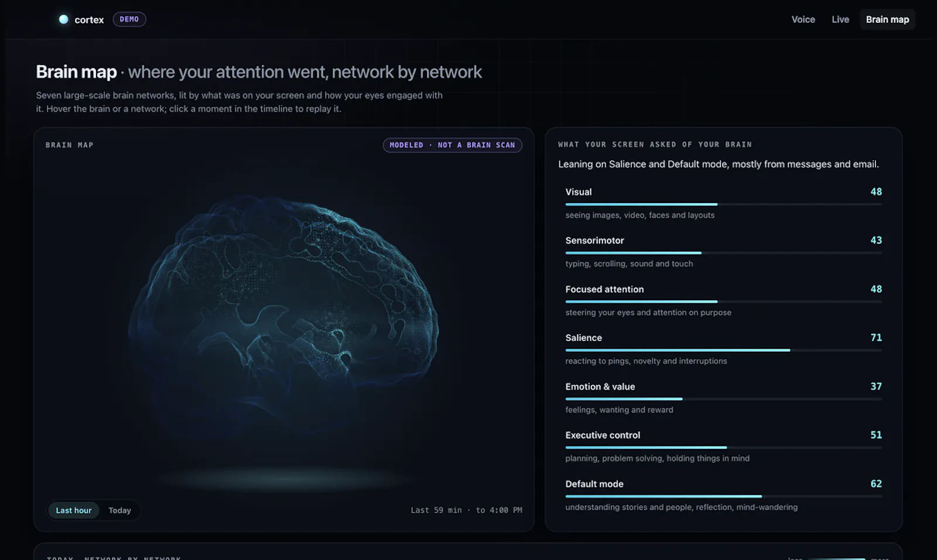Switch the range to Last hour
This screenshot has height=560, width=937.
click(x=74, y=510)
